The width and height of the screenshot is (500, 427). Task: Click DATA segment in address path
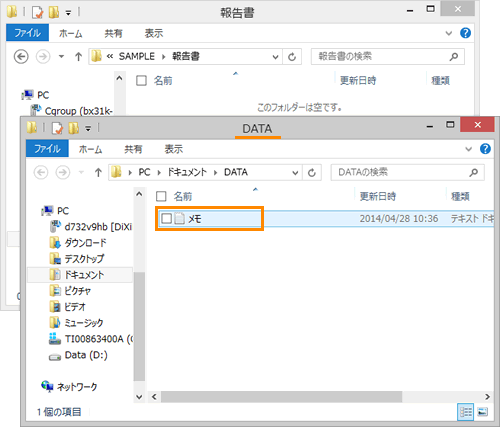point(236,172)
